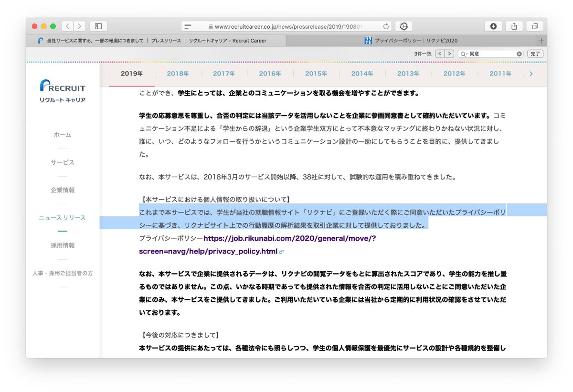Click the lock icon in the address bar
This screenshot has width=573, height=392.
click(211, 27)
